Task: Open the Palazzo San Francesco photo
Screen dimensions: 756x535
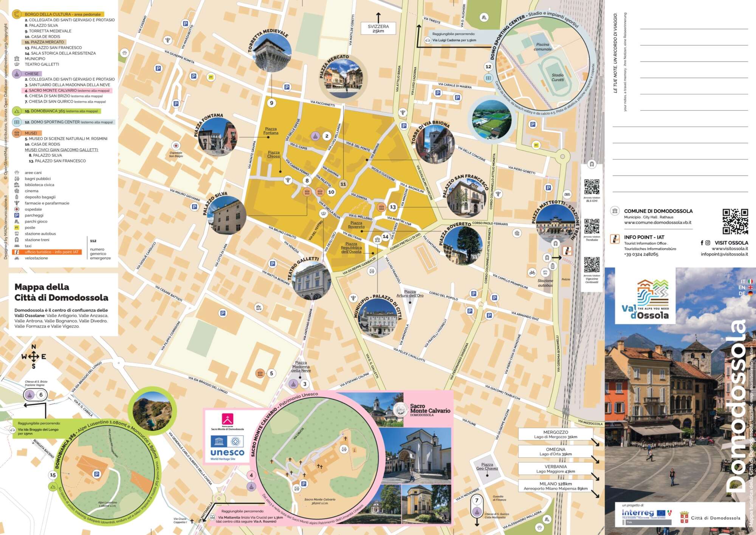Action: [466, 198]
